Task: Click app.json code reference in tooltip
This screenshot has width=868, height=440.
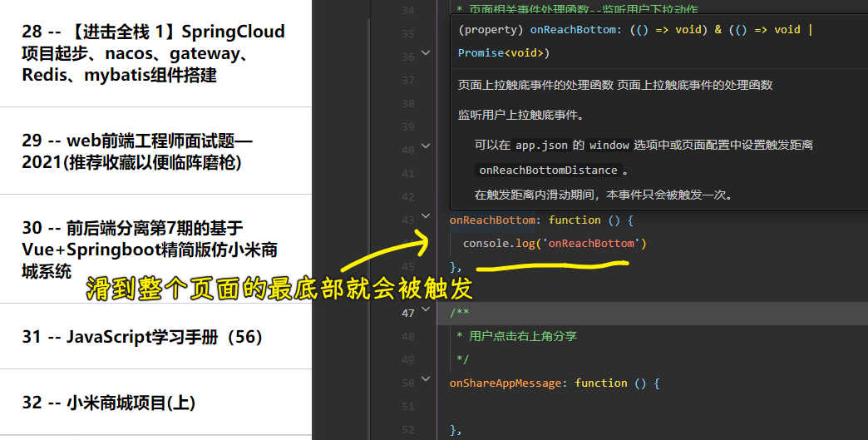Action: (541, 146)
